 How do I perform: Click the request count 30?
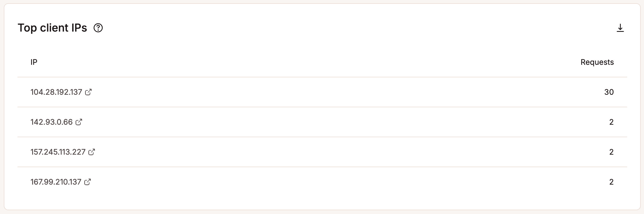tap(609, 92)
